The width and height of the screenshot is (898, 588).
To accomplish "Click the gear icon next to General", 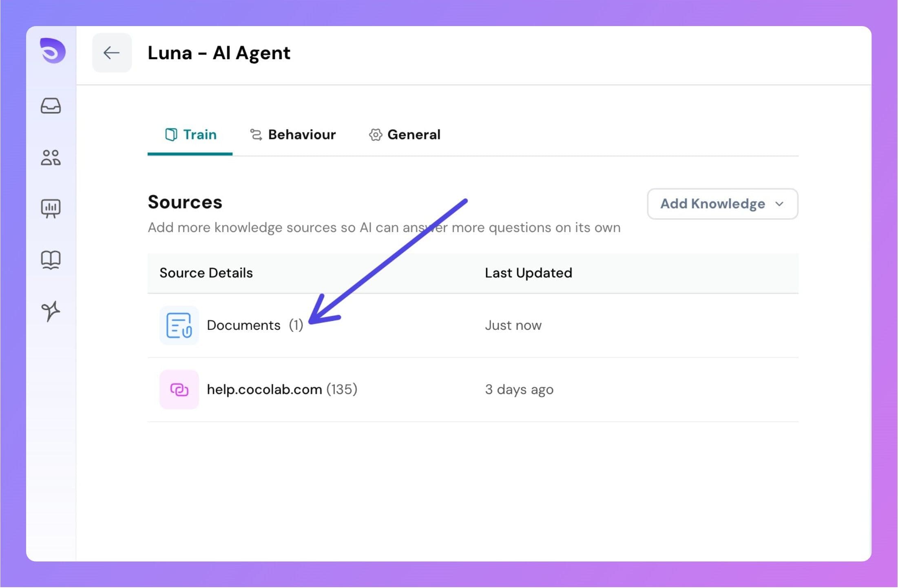I will pos(375,135).
